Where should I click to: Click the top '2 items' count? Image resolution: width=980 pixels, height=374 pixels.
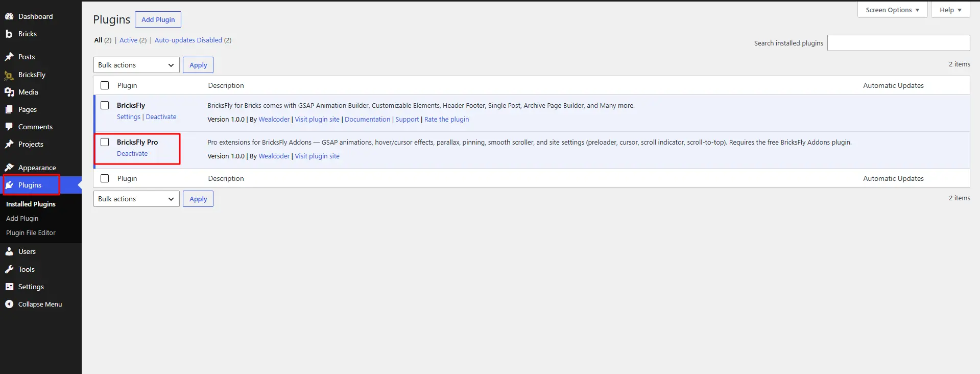click(959, 64)
